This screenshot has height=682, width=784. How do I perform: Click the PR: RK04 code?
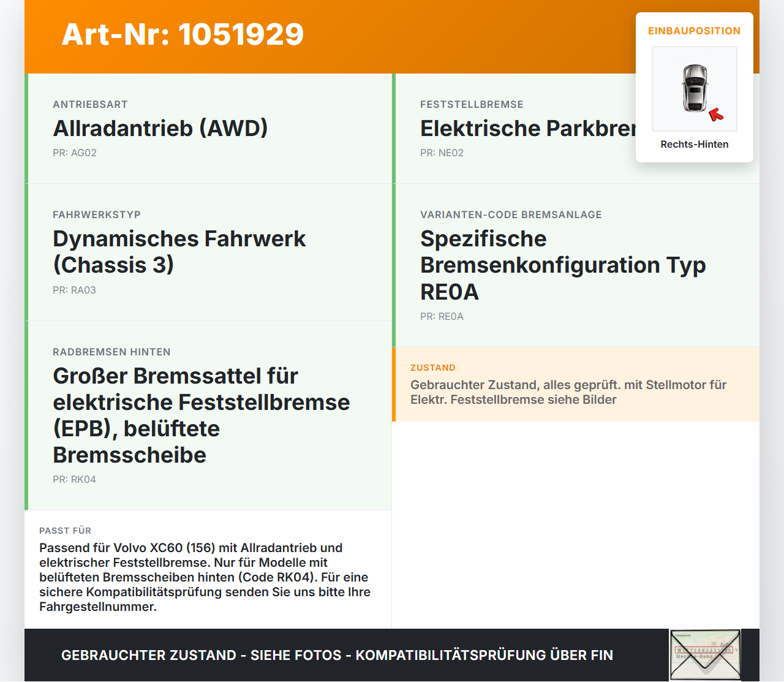(x=74, y=479)
